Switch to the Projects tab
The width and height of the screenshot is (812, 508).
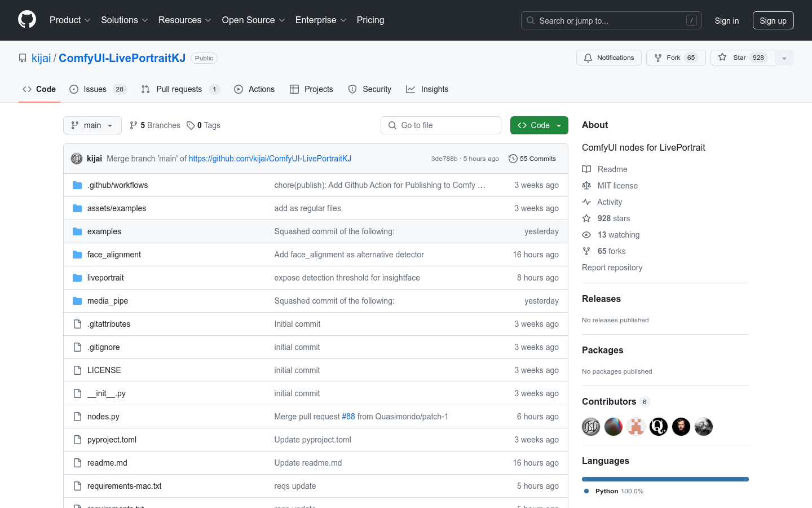[x=311, y=89]
